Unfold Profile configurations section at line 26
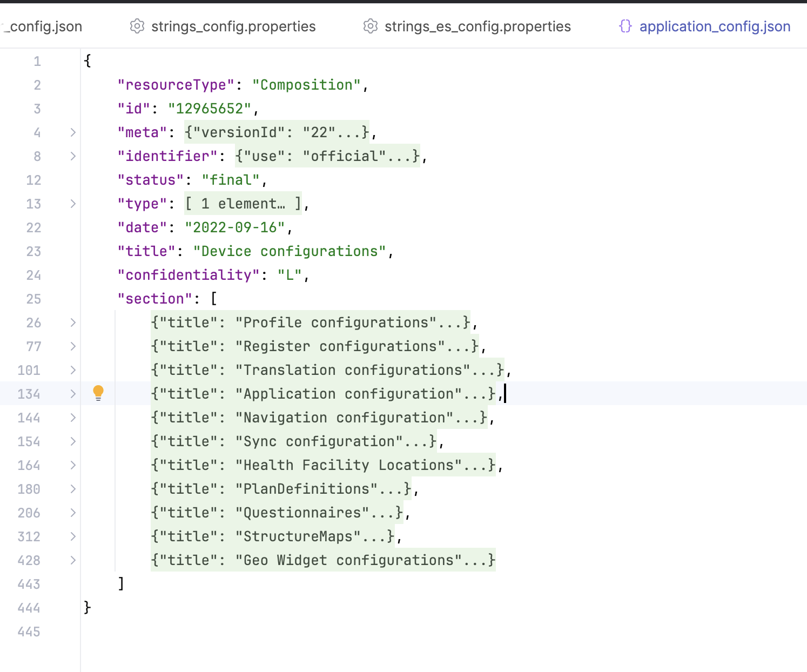The width and height of the screenshot is (807, 672). coord(73,322)
